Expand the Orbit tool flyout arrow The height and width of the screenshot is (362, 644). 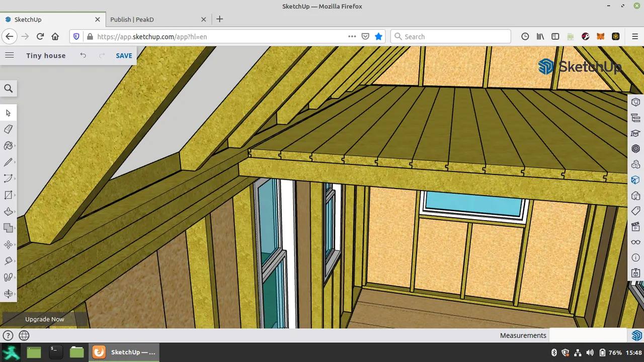[15, 294]
